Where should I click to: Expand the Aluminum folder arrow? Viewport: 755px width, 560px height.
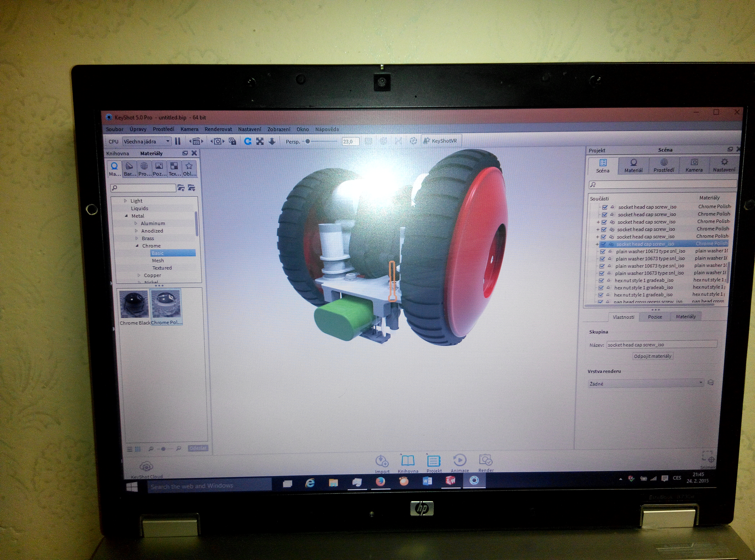tap(136, 223)
